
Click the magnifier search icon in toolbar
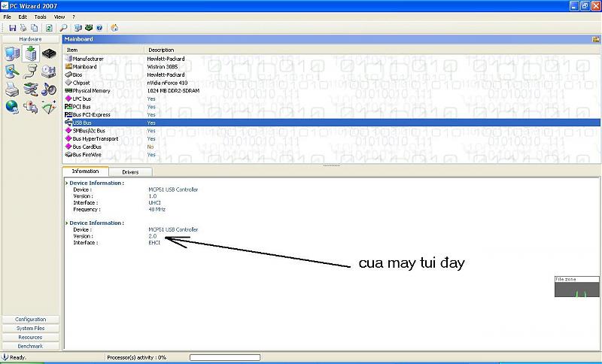[x=63, y=28]
